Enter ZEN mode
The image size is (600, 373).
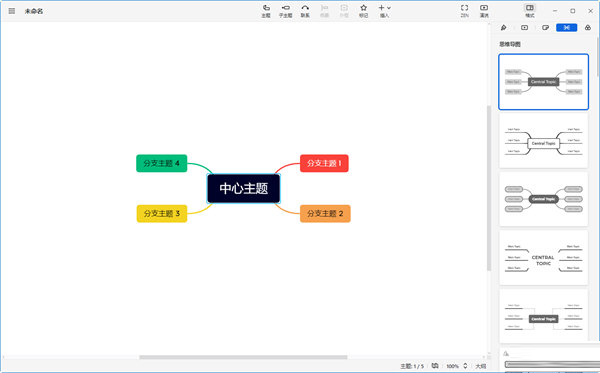tap(465, 11)
